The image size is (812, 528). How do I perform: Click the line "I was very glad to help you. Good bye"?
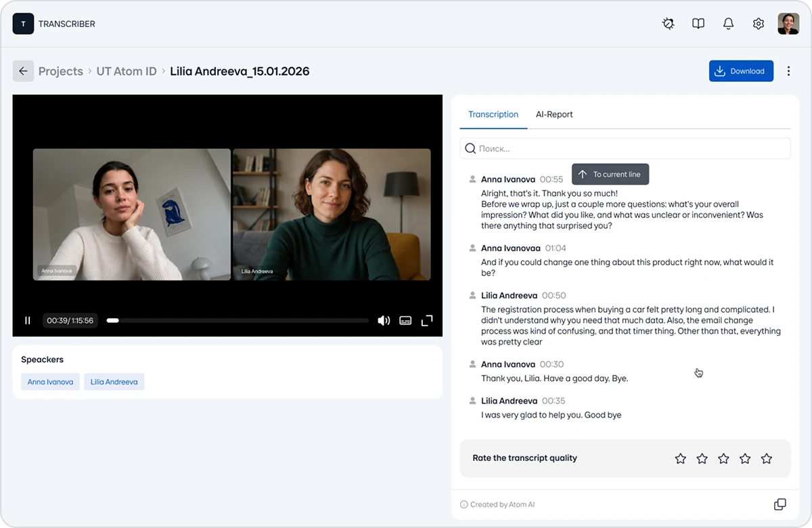click(551, 415)
